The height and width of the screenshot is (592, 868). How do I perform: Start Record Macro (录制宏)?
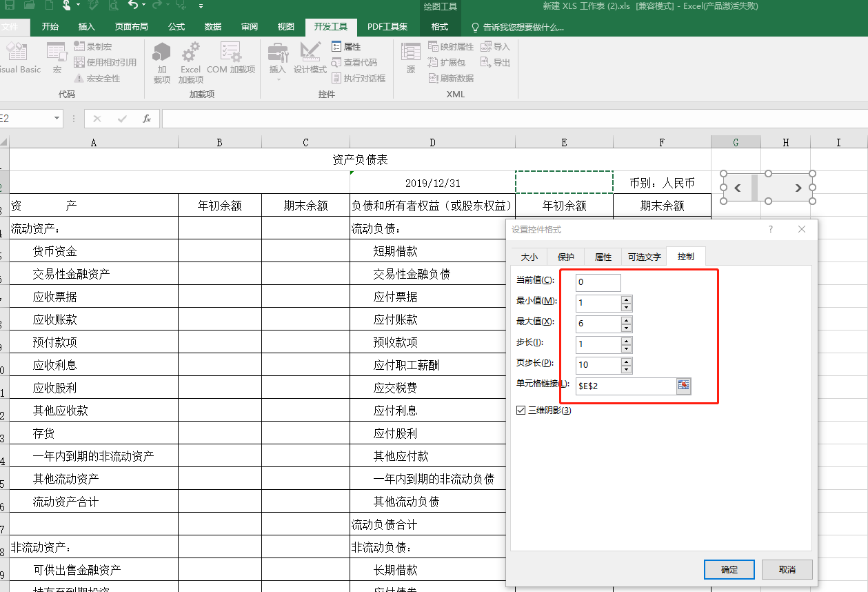click(92, 46)
